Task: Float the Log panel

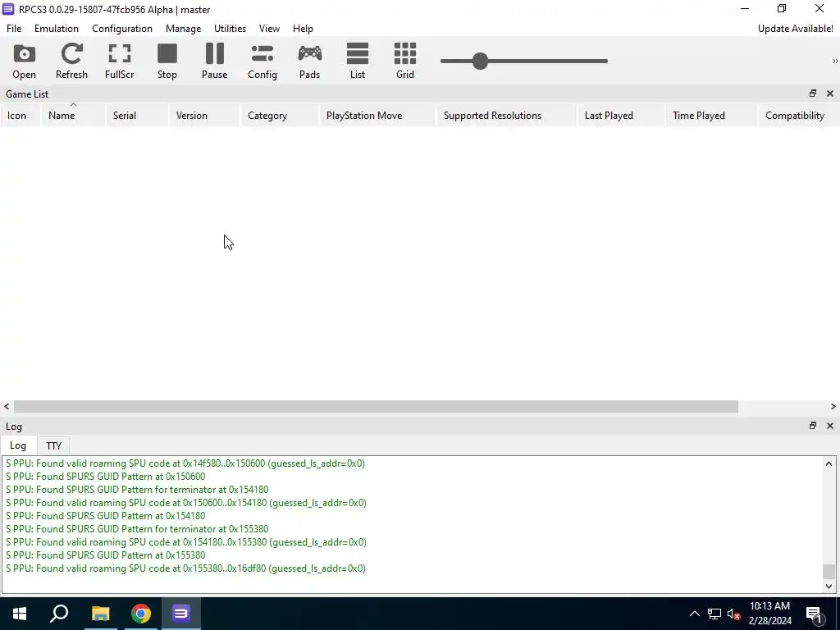Action: [x=813, y=426]
